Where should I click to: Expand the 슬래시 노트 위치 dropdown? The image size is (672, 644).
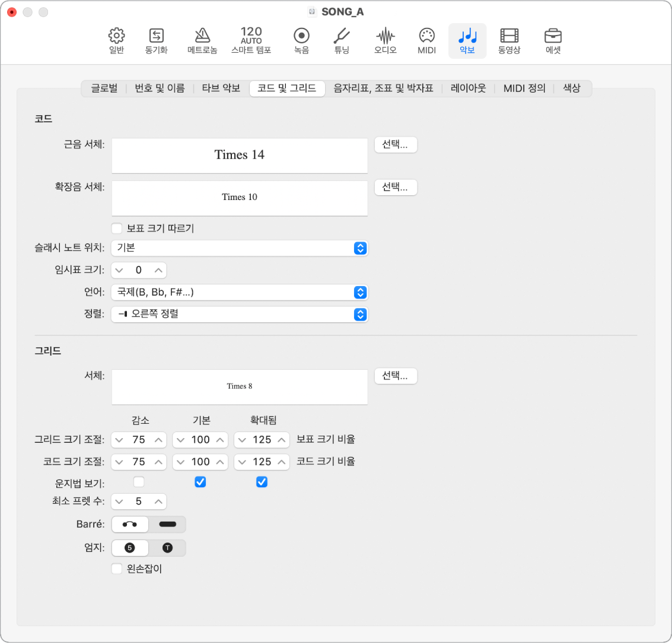pos(240,248)
